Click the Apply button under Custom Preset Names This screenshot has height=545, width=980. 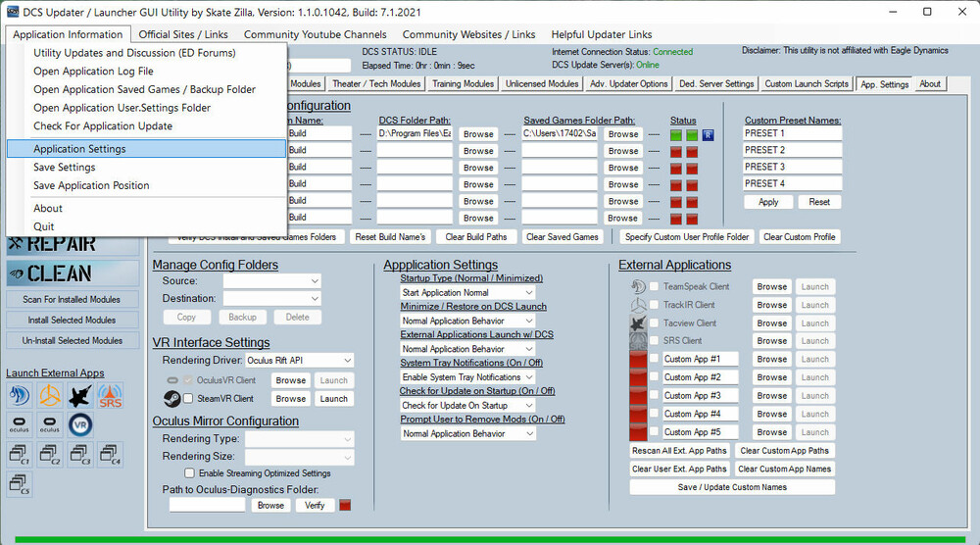pyautogui.click(x=768, y=202)
